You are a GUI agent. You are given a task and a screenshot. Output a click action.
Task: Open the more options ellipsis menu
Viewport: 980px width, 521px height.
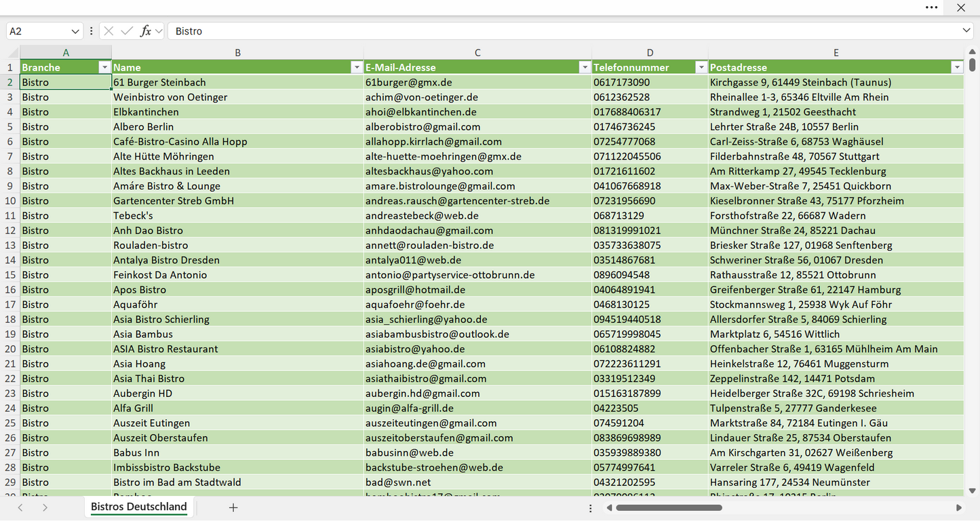point(932,7)
